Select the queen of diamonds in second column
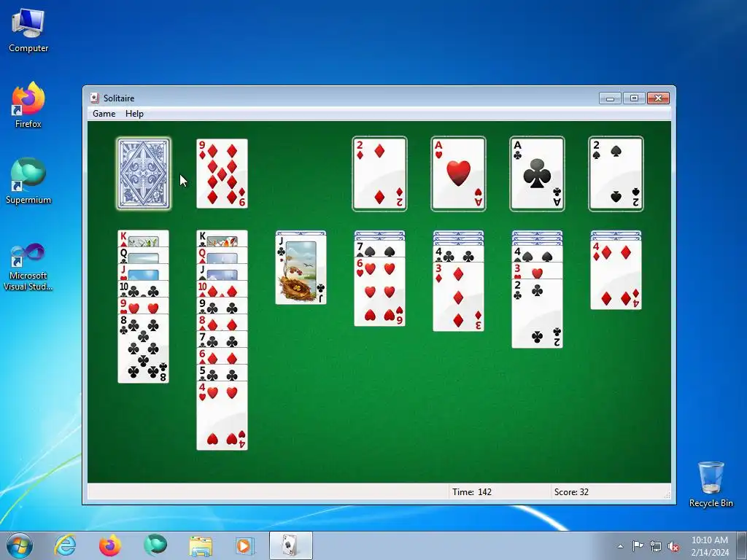Screen dimensions: 747x560 pos(222,255)
